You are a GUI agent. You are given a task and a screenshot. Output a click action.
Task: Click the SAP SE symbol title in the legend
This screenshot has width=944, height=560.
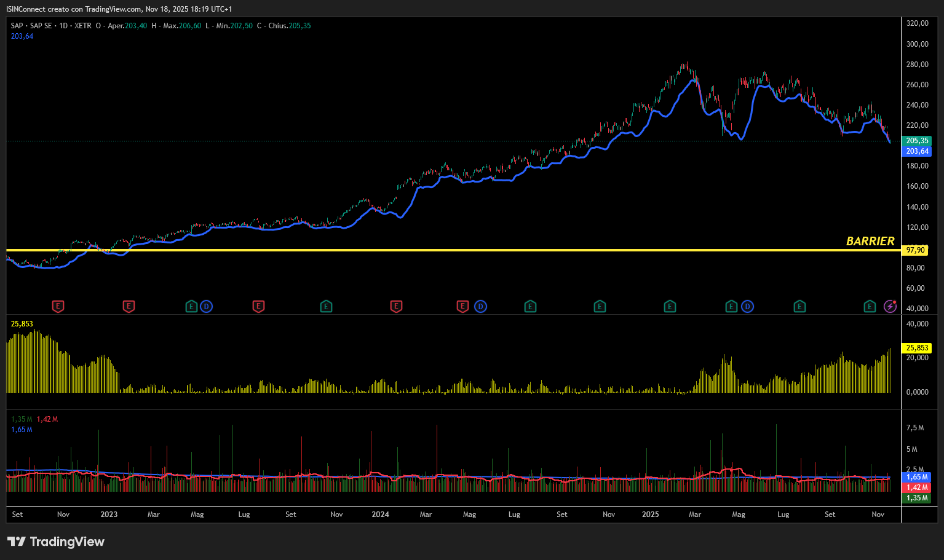click(41, 26)
